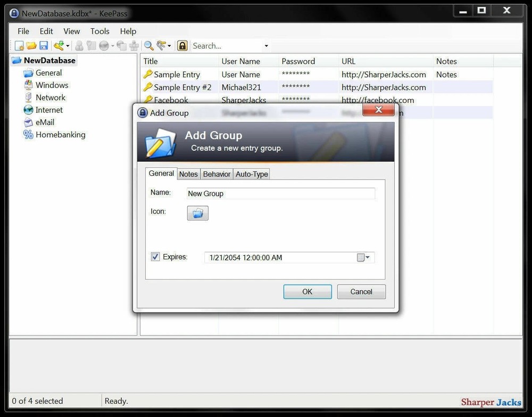The height and width of the screenshot is (417, 532).
Task: Switch to the Auto-Type tab
Action: pyautogui.click(x=251, y=174)
